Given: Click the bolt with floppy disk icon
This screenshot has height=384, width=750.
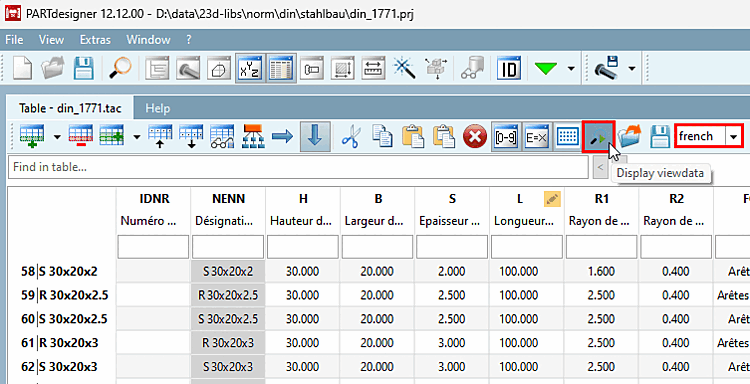Looking at the screenshot, I should tap(607, 68).
